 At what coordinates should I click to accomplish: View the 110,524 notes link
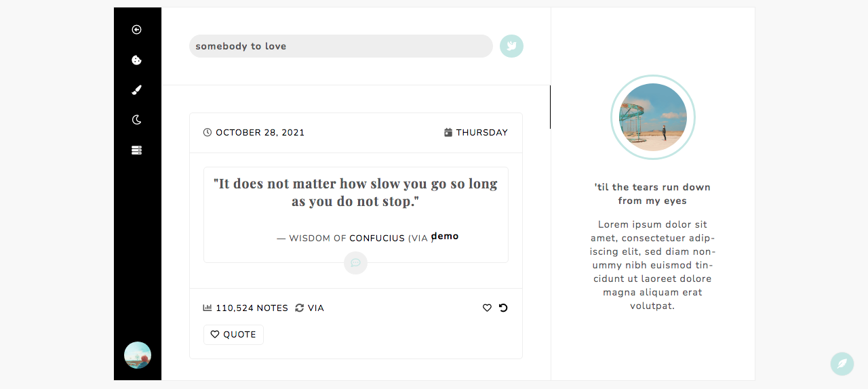coord(252,308)
